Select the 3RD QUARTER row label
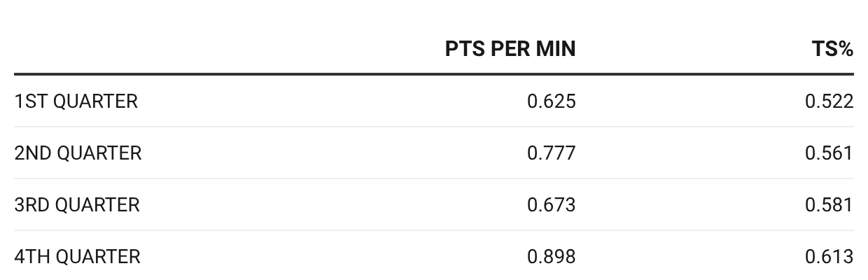 point(77,205)
